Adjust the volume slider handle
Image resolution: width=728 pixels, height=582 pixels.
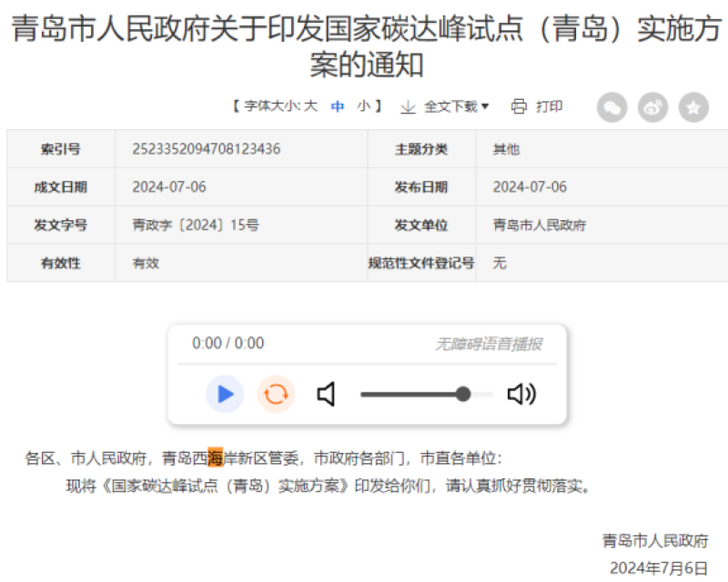point(462,394)
